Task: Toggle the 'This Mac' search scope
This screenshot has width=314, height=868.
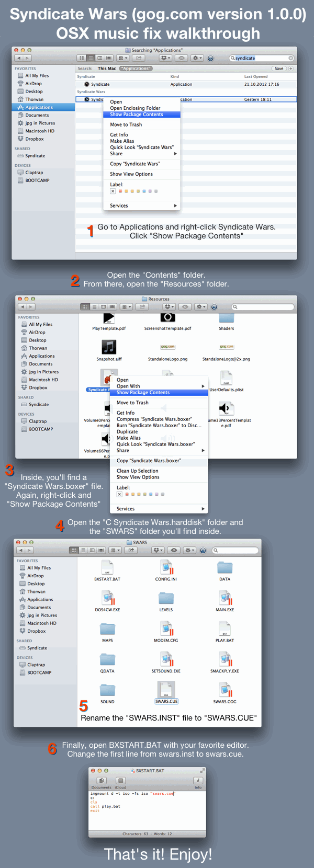Action: coord(107,68)
